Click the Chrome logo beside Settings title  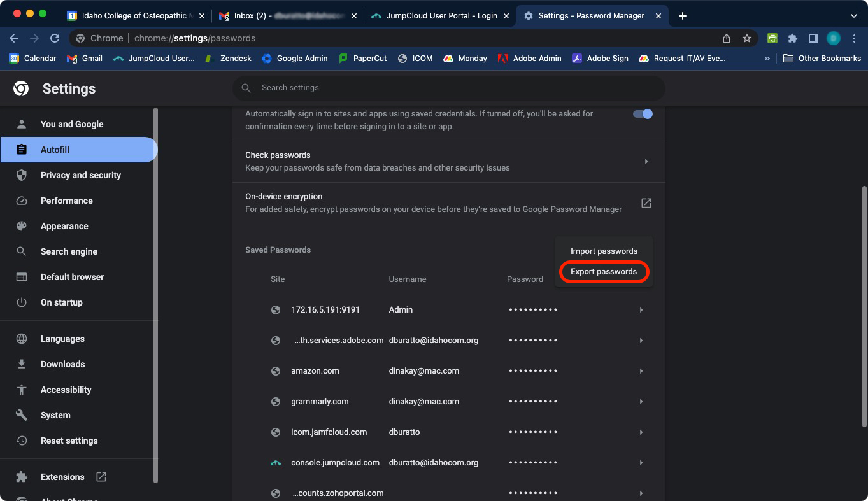[x=21, y=88]
